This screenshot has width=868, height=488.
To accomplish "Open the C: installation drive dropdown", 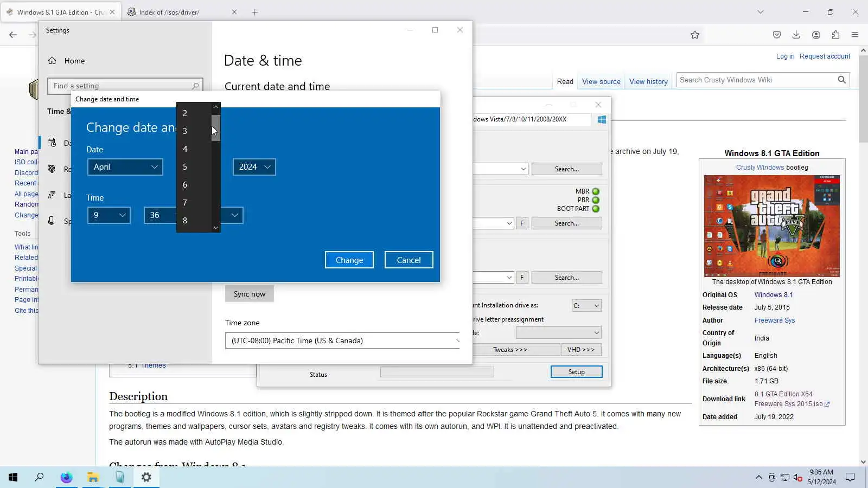I will click(x=586, y=305).
